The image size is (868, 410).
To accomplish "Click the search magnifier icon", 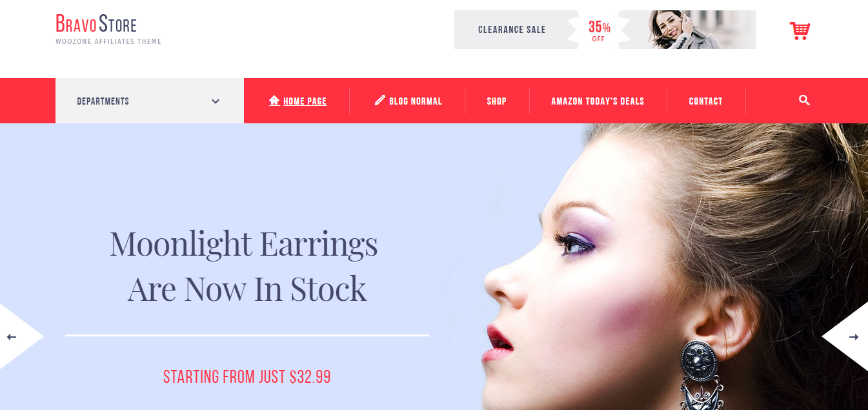I will click(804, 100).
